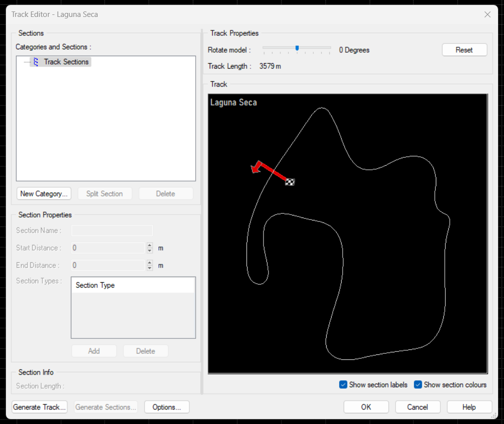The width and height of the screenshot is (504, 424).
Task: Open New Category dialog
Action: [44, 194]
